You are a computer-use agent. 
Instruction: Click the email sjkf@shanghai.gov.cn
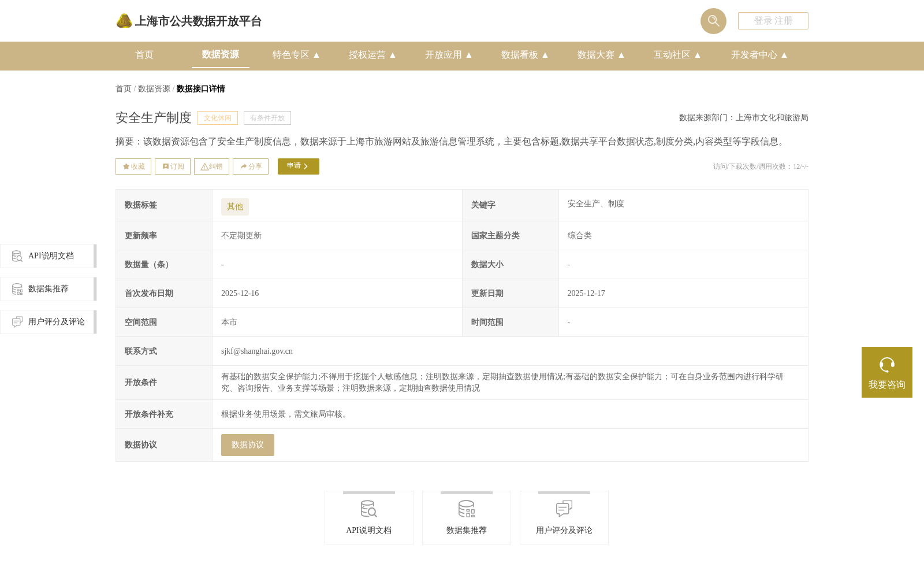[257, 351]
